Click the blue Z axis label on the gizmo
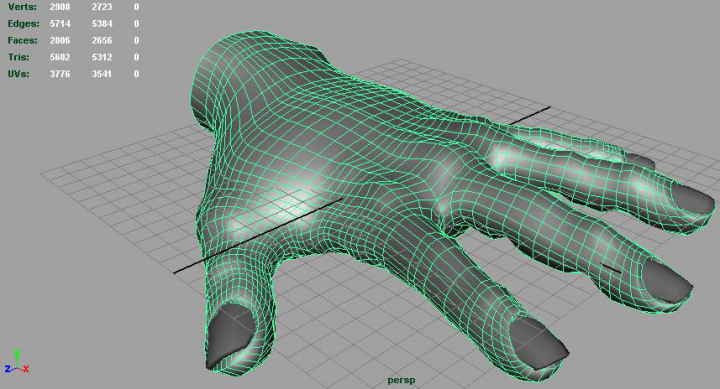 (x=7, y=369)
